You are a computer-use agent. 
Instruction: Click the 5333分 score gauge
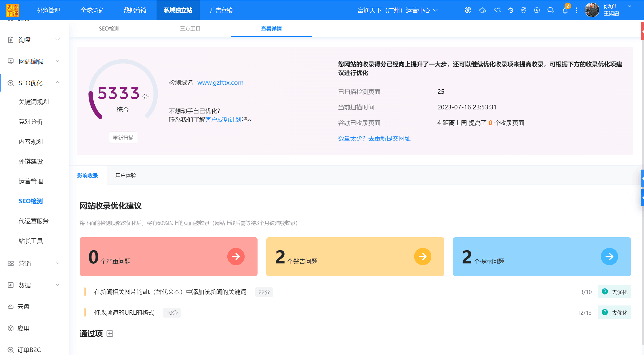(x=123, y=89)
